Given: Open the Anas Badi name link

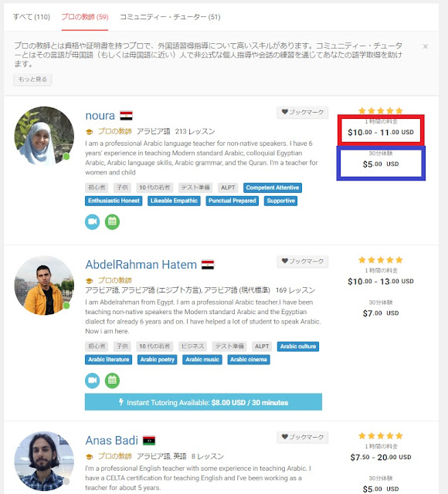Looking at the screenshot, I should 111,441.
